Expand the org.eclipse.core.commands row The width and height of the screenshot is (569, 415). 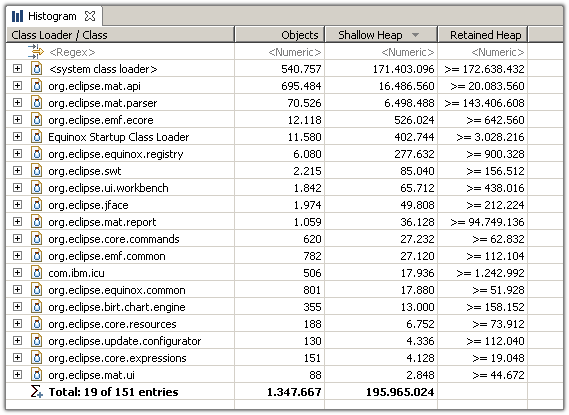point(17,239)
